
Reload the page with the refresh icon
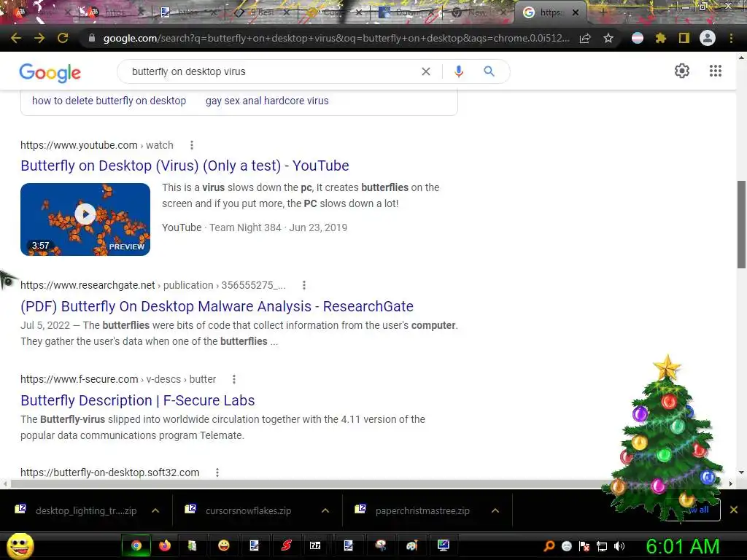click(63, 38)
